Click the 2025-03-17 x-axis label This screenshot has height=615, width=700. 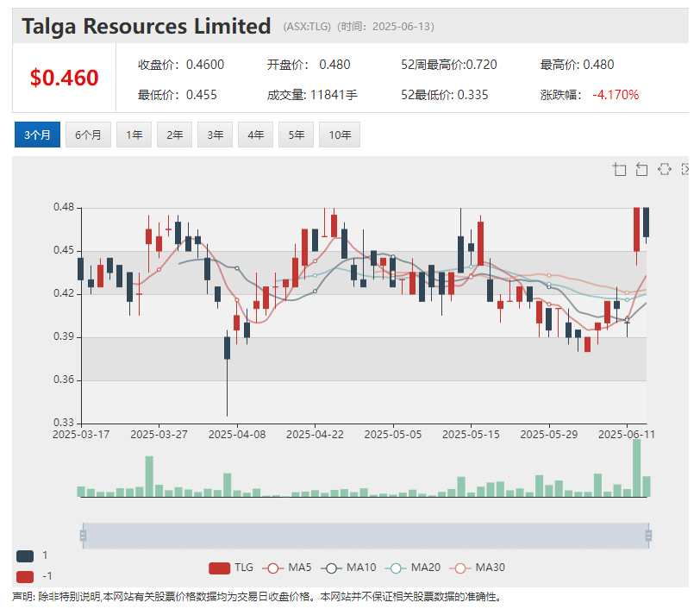[81, 435]
